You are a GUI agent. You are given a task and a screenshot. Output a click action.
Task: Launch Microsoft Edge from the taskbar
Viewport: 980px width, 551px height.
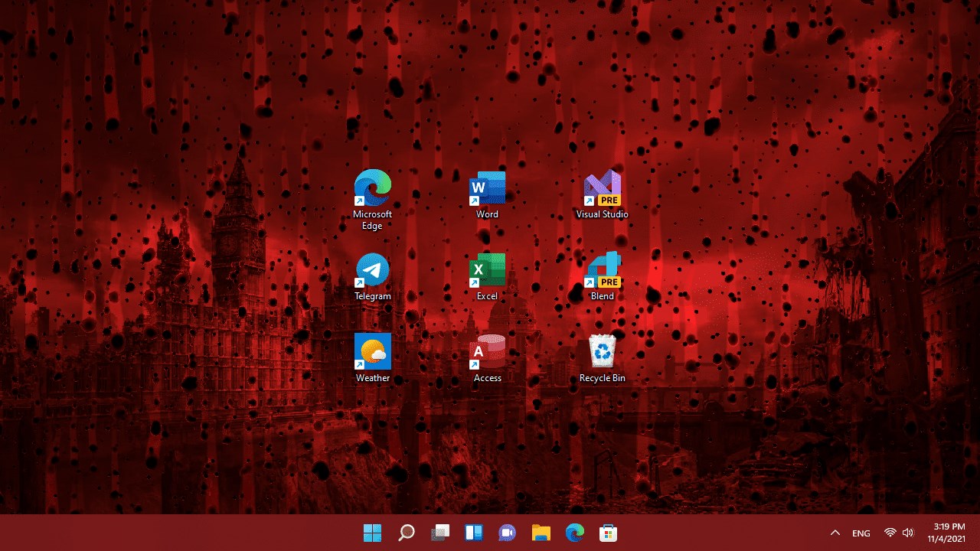click(x=574, y=533)
